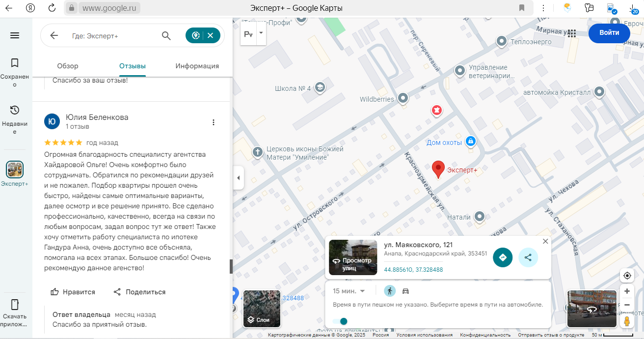Click the search magnifier icon
Screen dimensions: 644x339
point(166,35)
